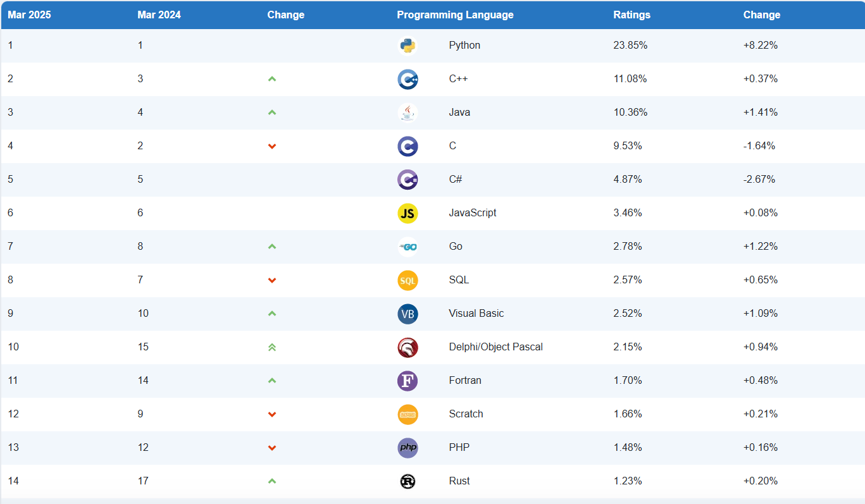865x504 pixels.
Task: Click the red down arrow in C row
Action: pyautogui.click(x=272, y=146)
